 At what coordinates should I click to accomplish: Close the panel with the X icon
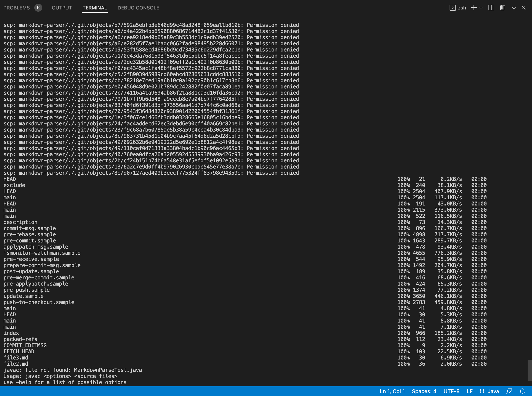(x=524, y=8)
